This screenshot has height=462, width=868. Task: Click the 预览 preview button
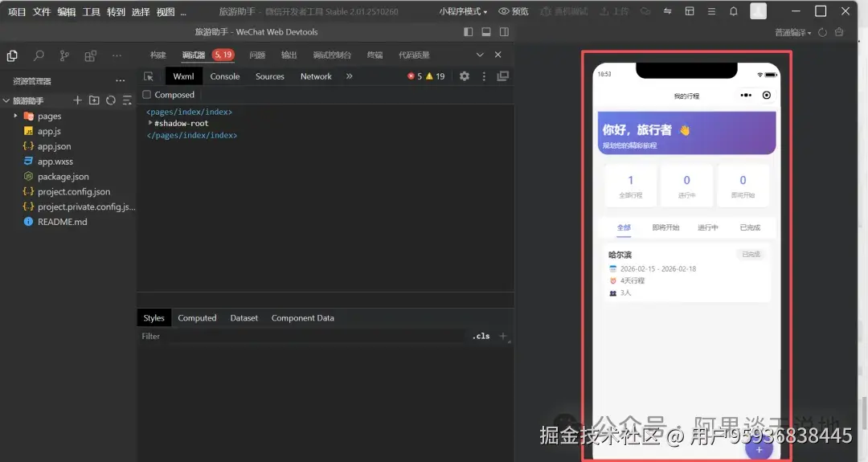pos(514,11)
